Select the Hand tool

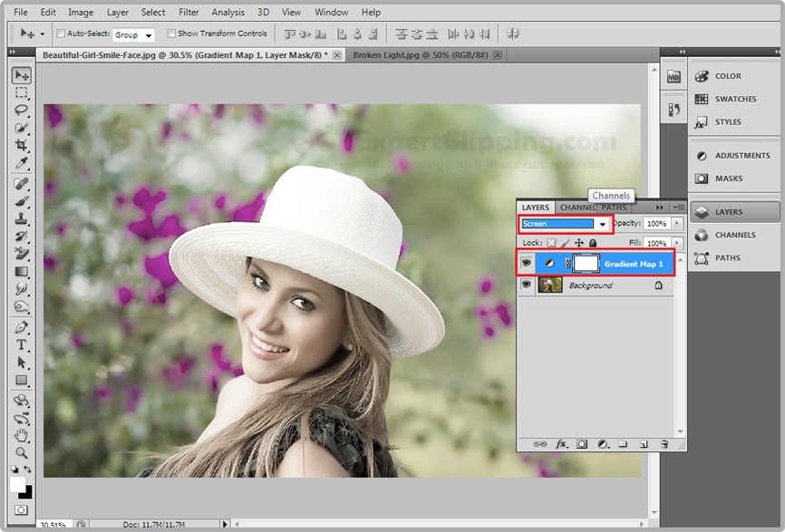[22, 435]
